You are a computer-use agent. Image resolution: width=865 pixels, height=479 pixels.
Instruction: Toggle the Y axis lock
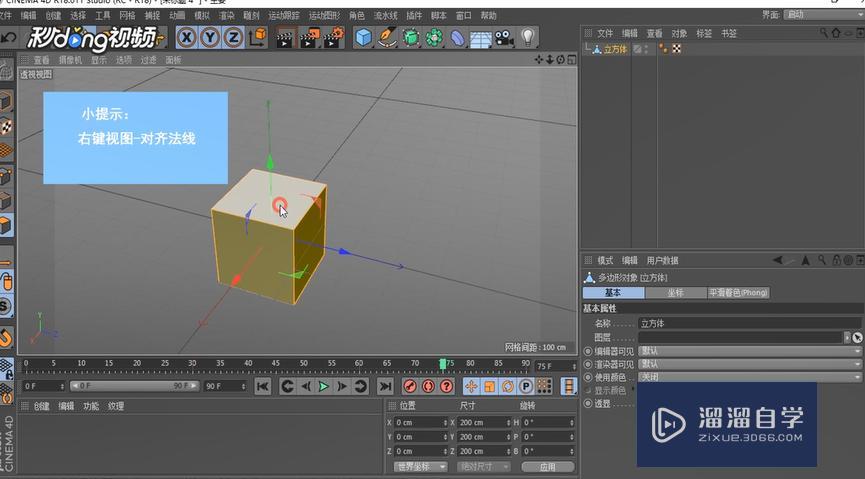point(210,38)
